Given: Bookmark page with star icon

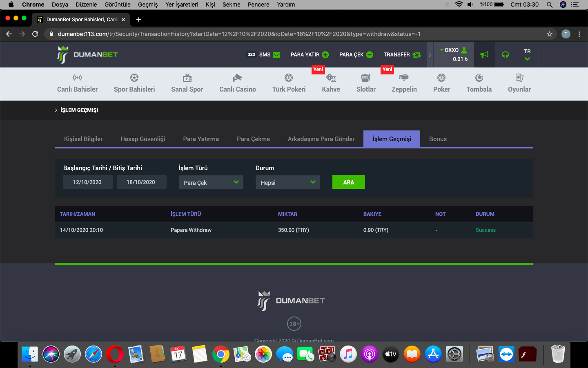Looking at the screenshot, I should [x=550, y=34].
